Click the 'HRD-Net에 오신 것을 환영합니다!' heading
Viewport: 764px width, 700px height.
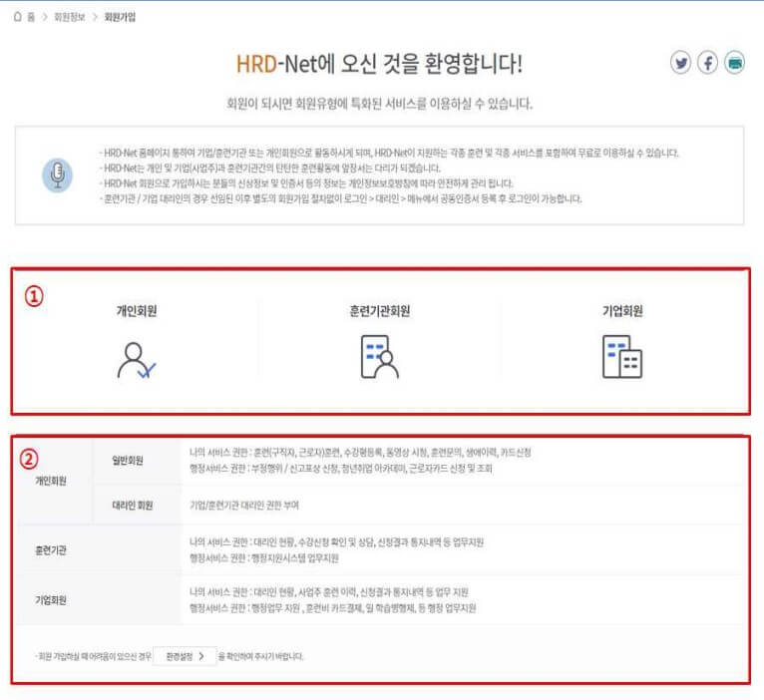coord(380,64)
